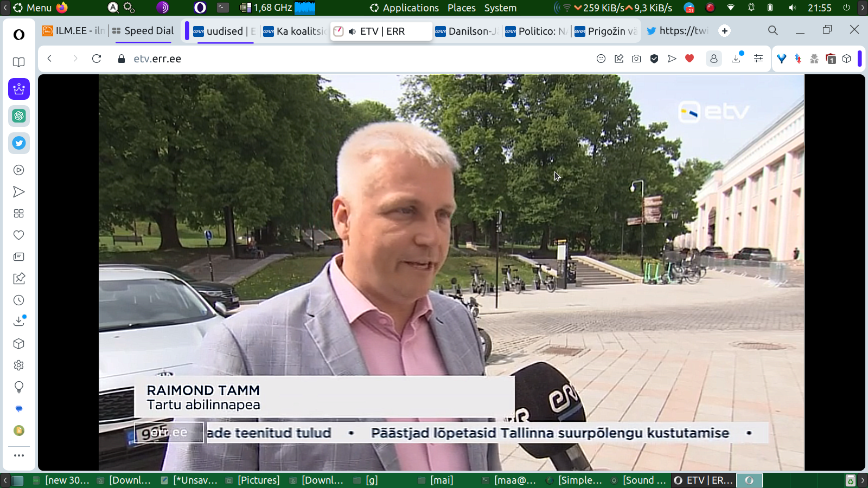Switch to the Speed Dial tab
This screenshot has height=488, width=868.
(143, 31)
